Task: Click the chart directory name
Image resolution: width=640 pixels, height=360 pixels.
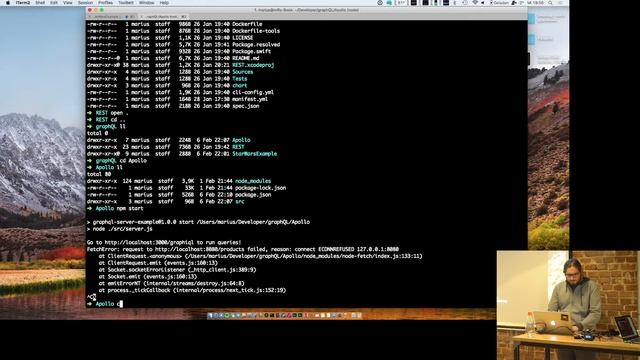Action: point(240,86)
